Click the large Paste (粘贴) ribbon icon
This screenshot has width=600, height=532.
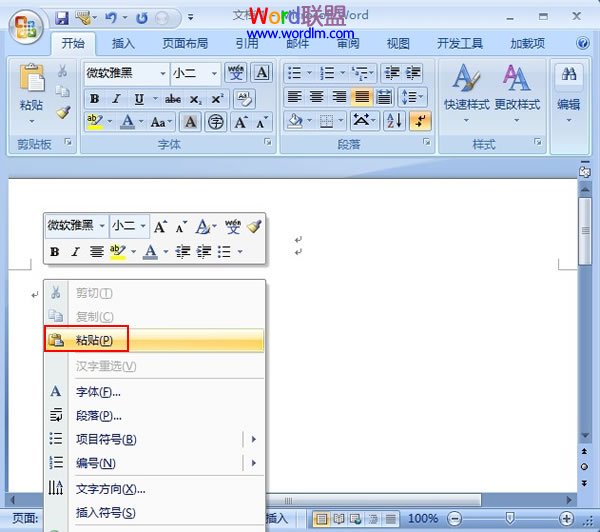31,78
